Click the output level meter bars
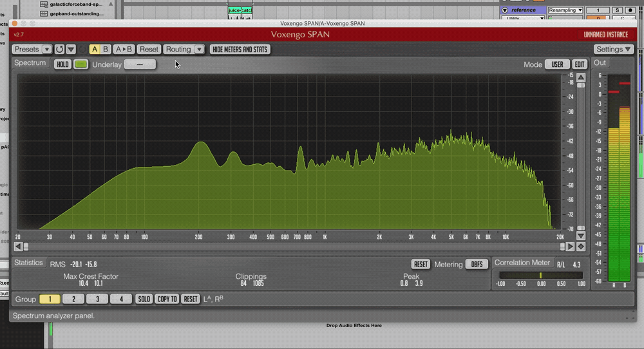This screenshot has height=349, width=644. click(x=619, y=178)
